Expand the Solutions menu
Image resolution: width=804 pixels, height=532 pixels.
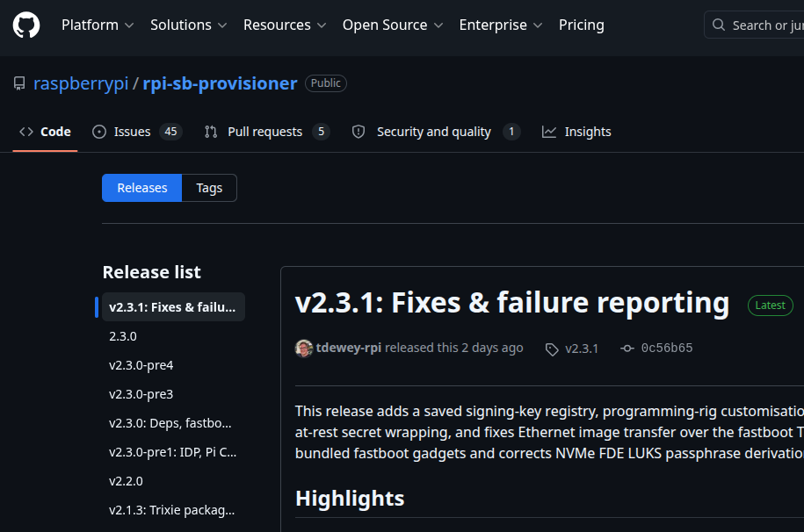click(x=188, y=25)
